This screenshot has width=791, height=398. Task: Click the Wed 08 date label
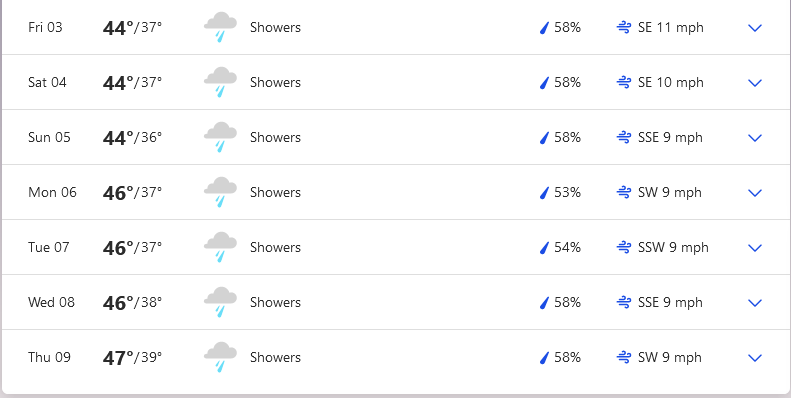(51, 302)
